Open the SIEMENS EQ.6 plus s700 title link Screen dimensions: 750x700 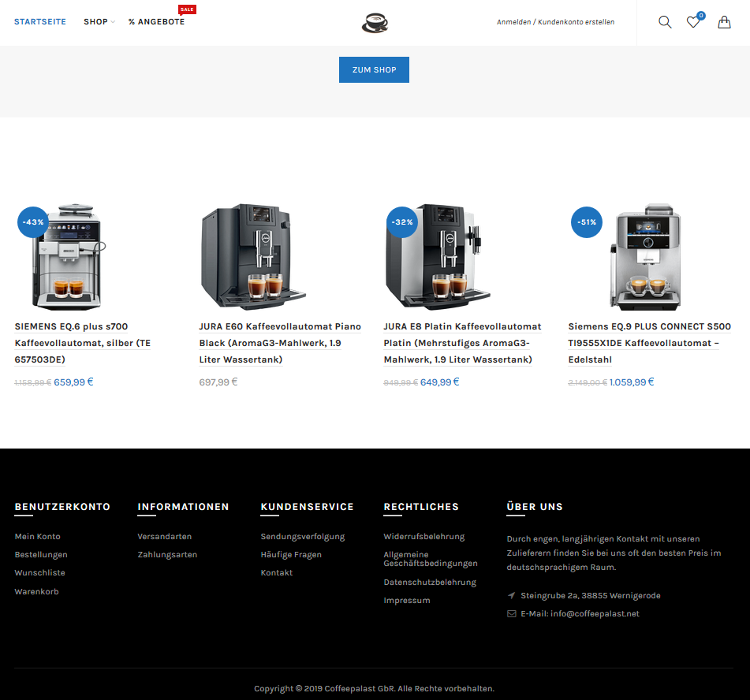click(x=83, y=343)
